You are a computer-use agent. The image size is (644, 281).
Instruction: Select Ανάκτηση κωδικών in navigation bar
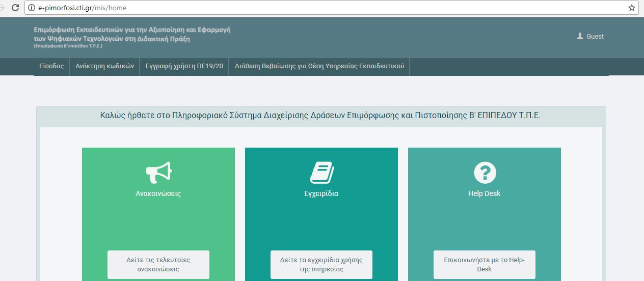[x=104, y=66]
